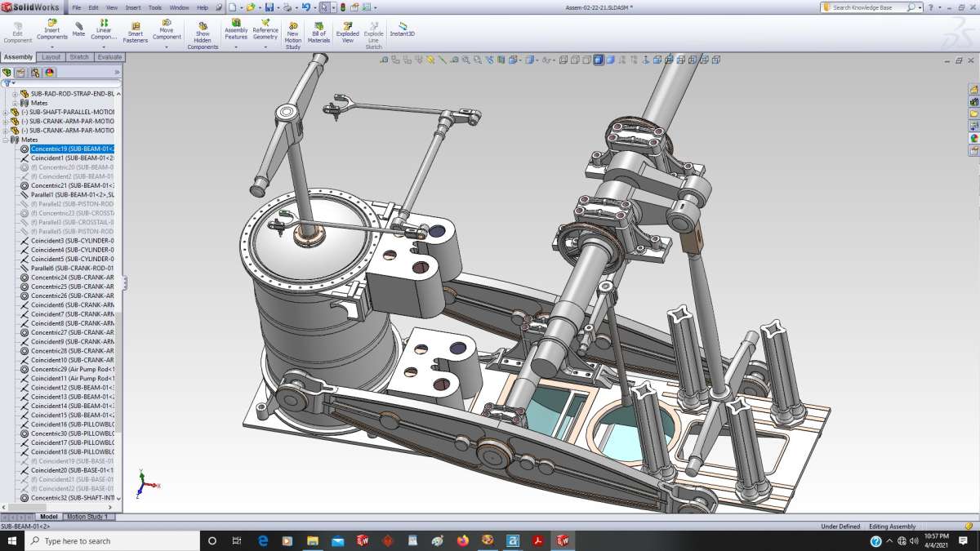This screenshot has width=980, height=551.
Task: Click the Move Component icon
Action: 167,30
